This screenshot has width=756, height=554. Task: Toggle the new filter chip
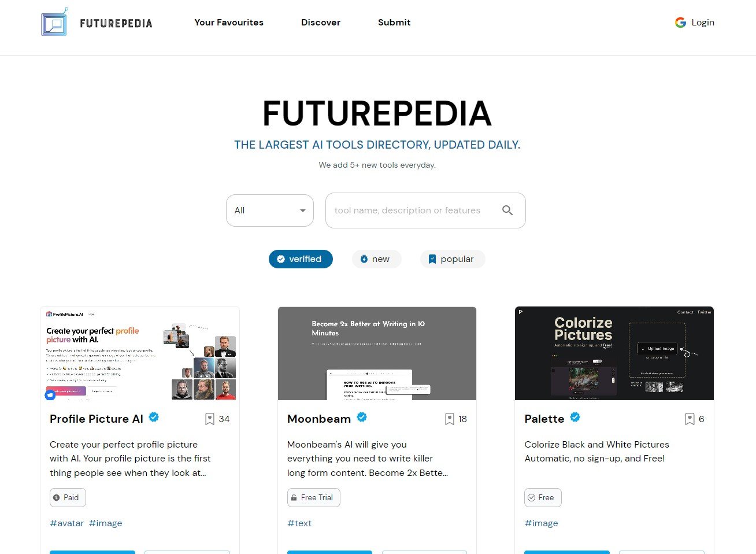tap(376, 259)
